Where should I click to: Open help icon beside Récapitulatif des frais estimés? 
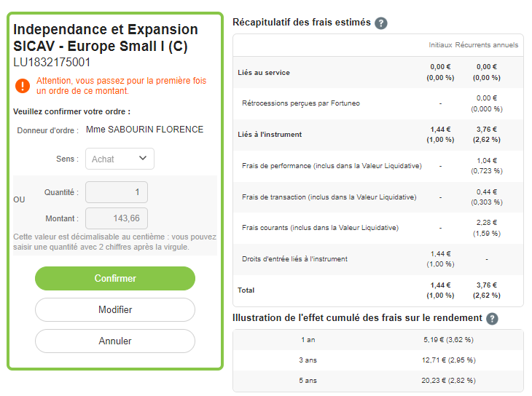[x=380, y=23]
